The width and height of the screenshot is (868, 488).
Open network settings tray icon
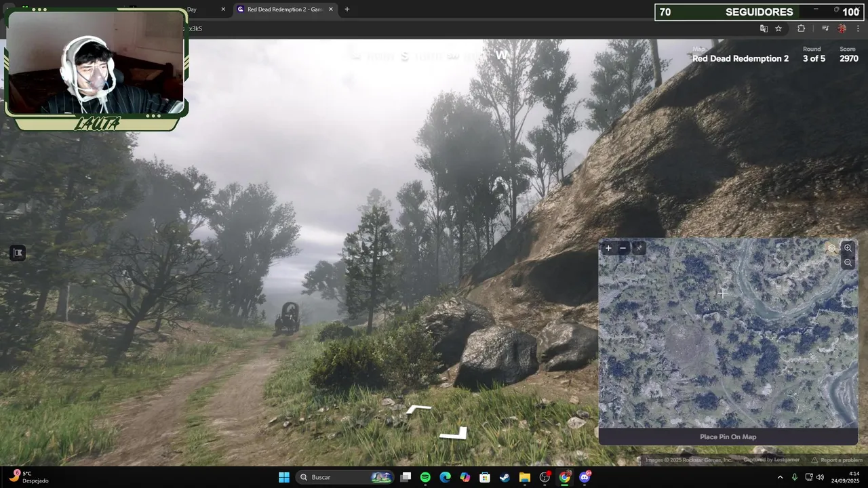click(809, 477)
